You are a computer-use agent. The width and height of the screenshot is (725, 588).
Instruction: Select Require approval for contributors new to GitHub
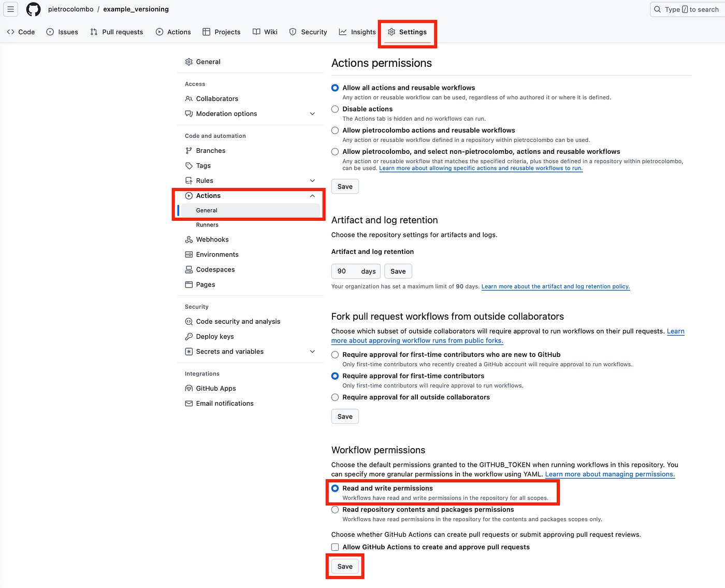click(335, 355)
